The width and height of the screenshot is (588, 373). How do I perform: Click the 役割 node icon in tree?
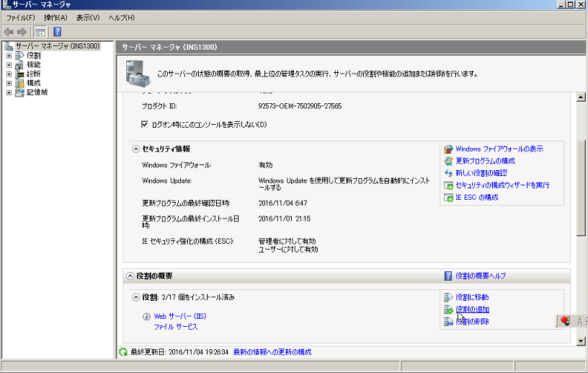tap(19, 56)
